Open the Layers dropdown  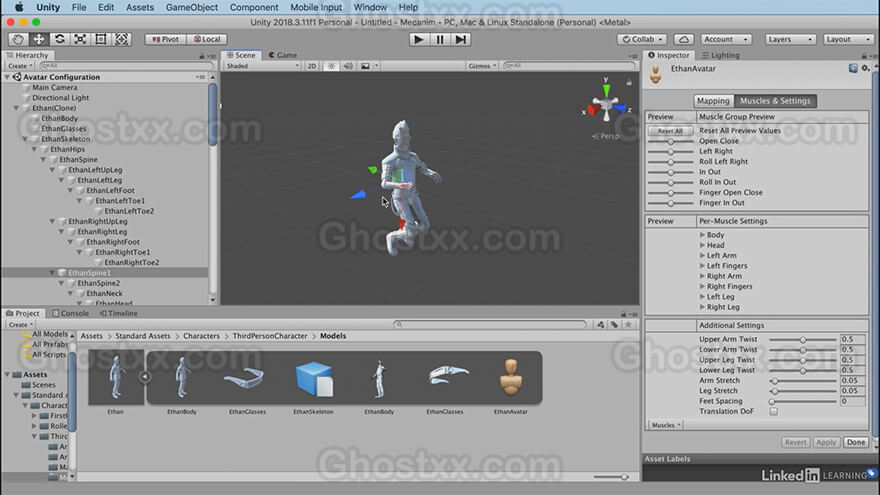(x=790, y=39)
